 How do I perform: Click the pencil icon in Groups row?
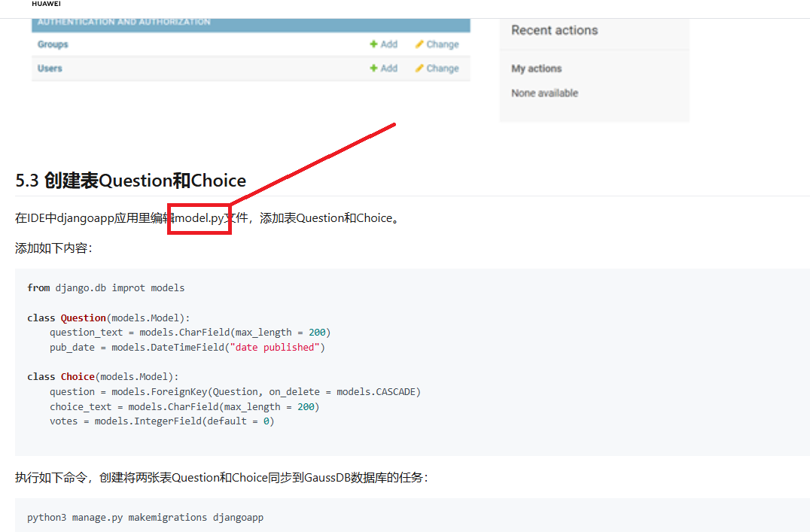(x=419, y=44)
